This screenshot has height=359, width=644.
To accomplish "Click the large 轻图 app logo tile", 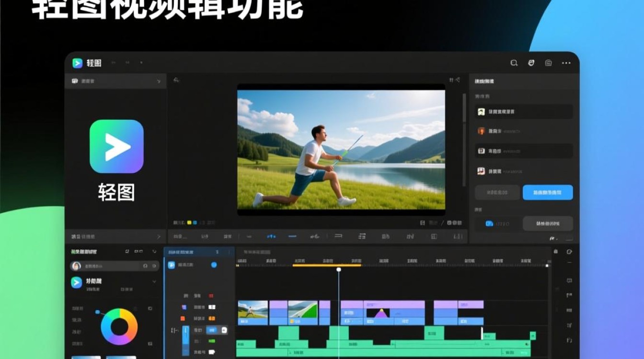I will (x=116, y=146).
